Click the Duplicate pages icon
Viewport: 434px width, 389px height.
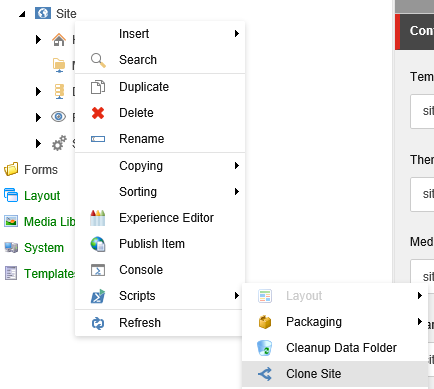(x=98, y=87)
